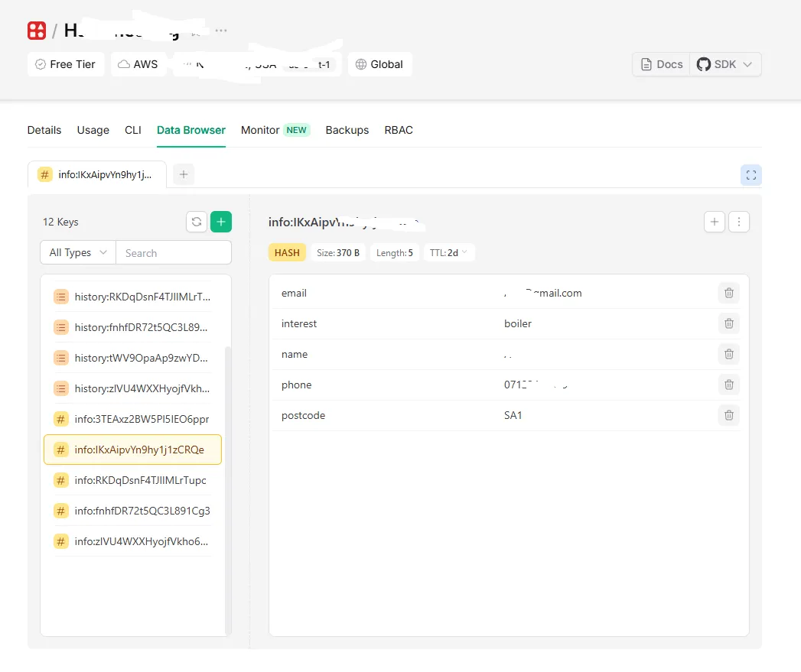This screenshot has width=801, height=672.
Task: Open the RBAC tab
Action: [x=399, y=130]
